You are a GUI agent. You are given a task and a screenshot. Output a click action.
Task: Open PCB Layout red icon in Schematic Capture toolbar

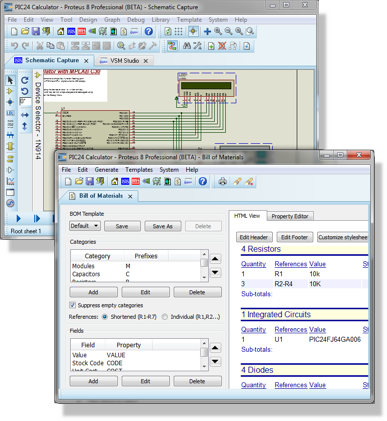[x=82, y=31]
